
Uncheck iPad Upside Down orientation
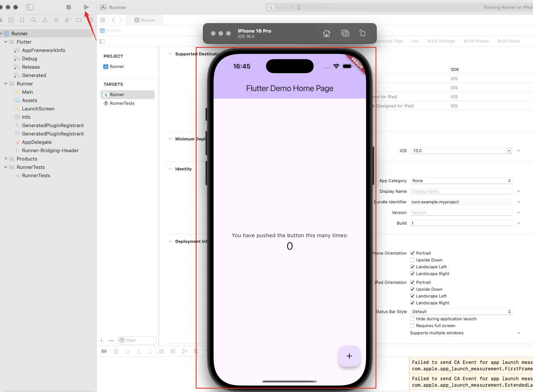(x=412, y=289)
